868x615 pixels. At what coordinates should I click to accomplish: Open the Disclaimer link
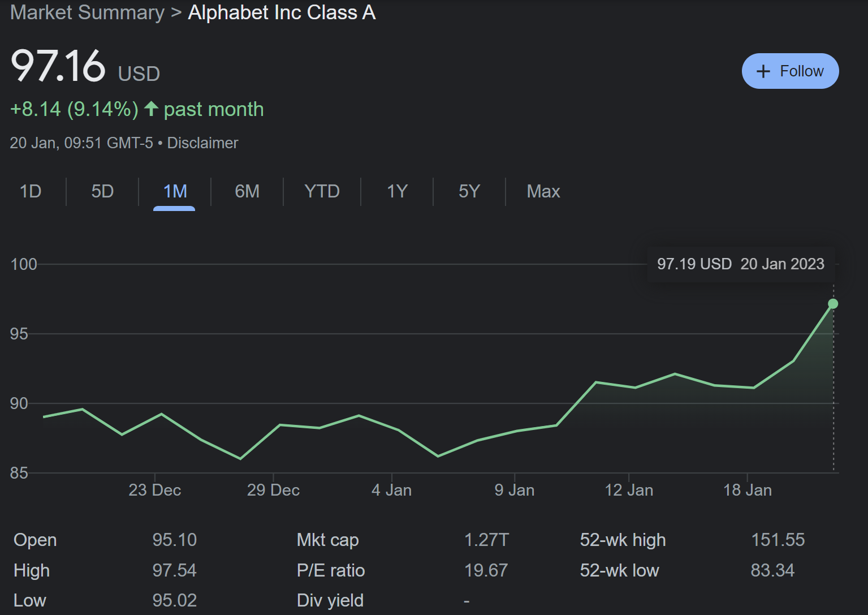202,143
